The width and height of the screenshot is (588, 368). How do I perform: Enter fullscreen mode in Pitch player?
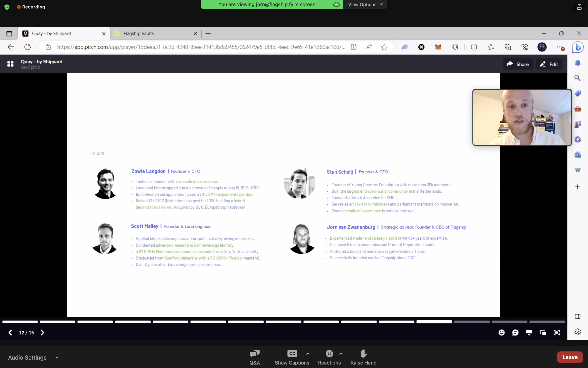(557, 332)
